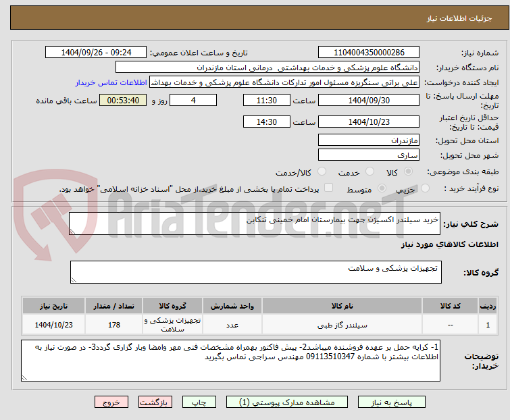This screenshot has width=510, height=420.
Task: Click the خروج exit button
Action: (111, 402)
